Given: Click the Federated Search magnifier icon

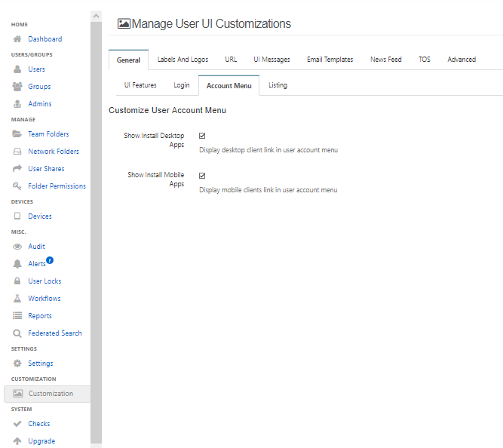Looking at the screenshot, I should pyautogui.click(x=17, y=333).
